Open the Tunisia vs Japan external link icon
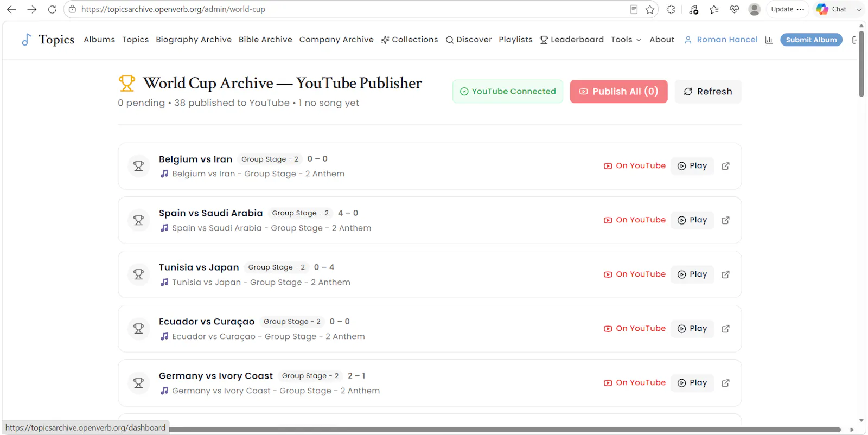 pyautogui.click(x=725, y=274)
